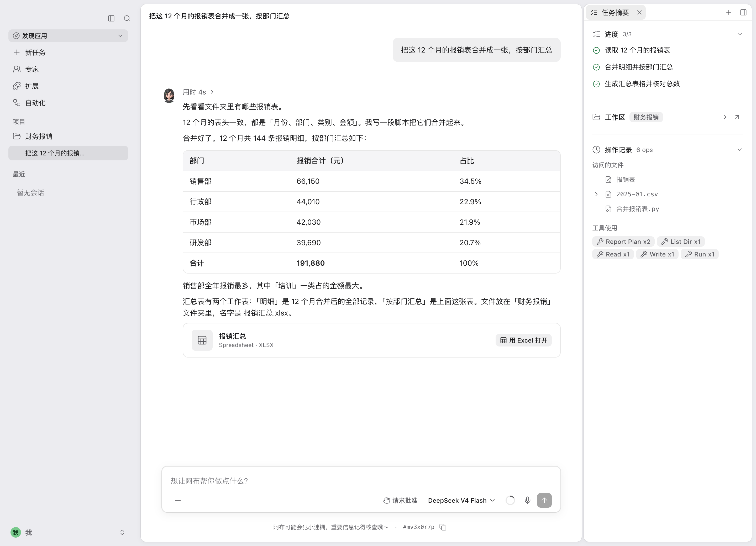The width and height of the screenshot is (756, 546).
Task: Open search via magnifier icon
Action: pos(127,18)
